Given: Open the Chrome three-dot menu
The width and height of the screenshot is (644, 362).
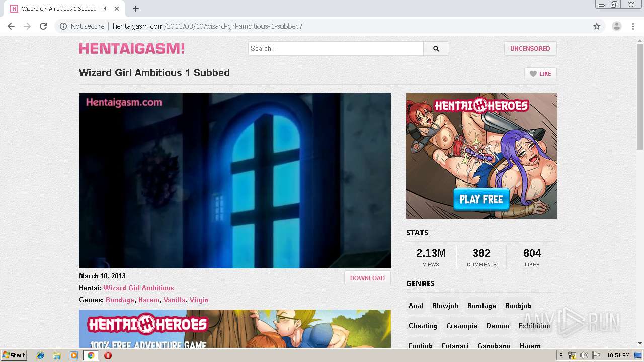Looking at the screenshot, I should [633, 26].
